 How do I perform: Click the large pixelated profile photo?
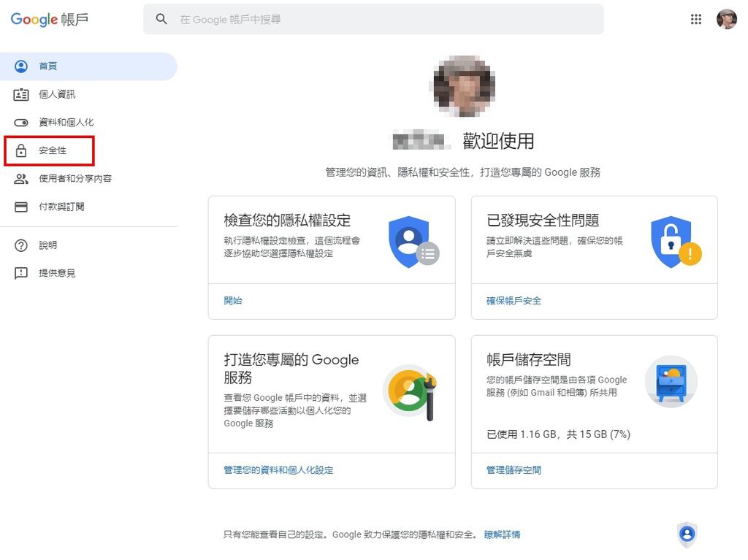(x=464, y=86)
